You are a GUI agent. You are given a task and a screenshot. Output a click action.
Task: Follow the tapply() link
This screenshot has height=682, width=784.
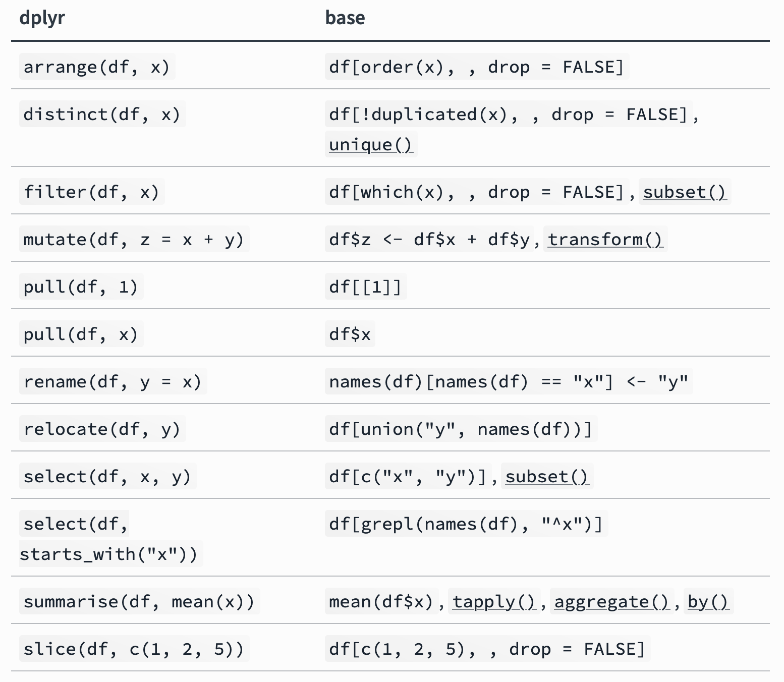pyautogui.click(x=493, y=602)
